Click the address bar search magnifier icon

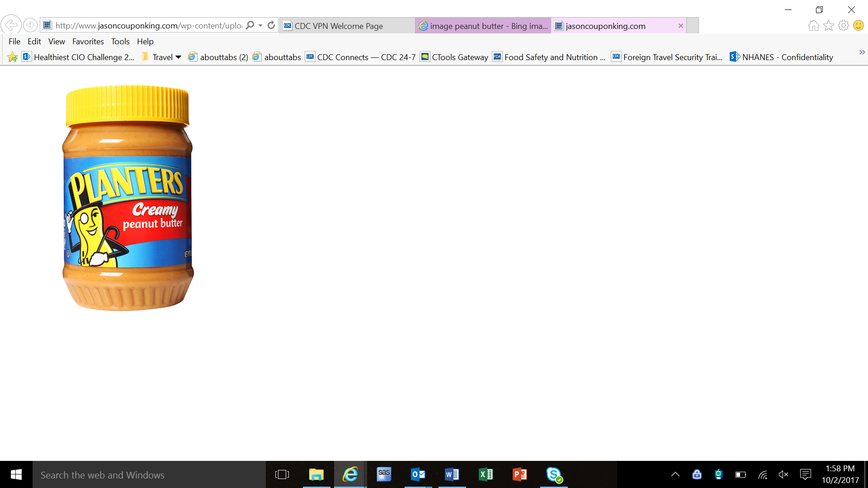pyautogui.click(x=250, y=25)
